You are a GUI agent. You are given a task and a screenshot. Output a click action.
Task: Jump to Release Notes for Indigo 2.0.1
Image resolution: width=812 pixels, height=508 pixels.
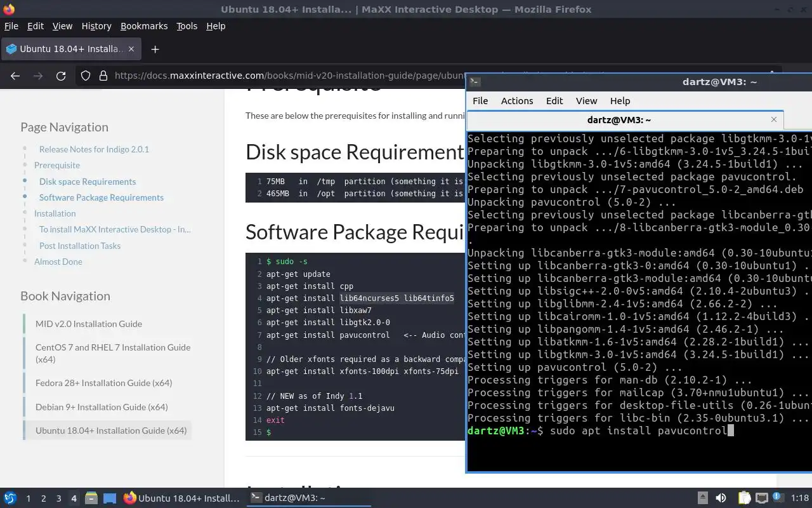point(94,149)
